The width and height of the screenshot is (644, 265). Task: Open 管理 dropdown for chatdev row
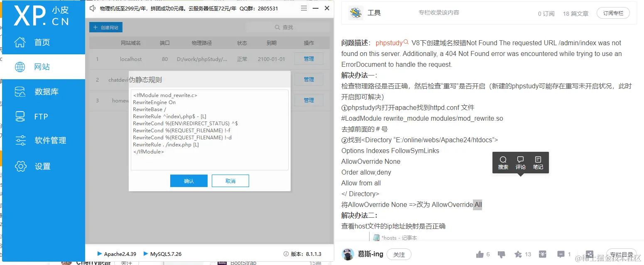(309, 79)
